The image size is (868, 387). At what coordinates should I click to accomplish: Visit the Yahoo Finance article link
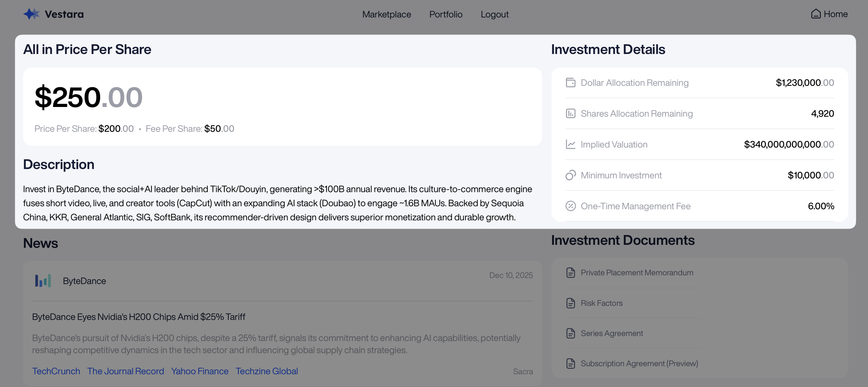tap(199, 371)
